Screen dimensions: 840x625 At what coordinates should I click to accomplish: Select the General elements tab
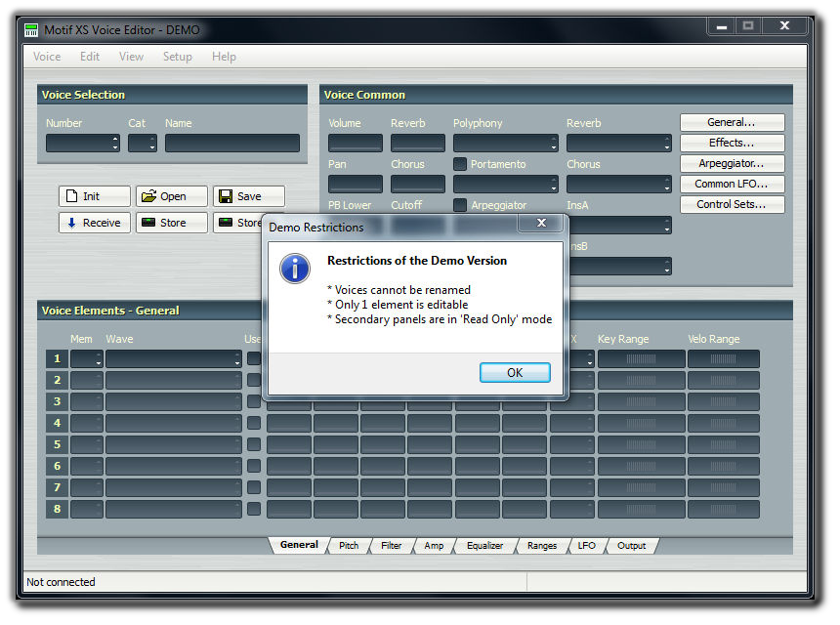(299, 545)
